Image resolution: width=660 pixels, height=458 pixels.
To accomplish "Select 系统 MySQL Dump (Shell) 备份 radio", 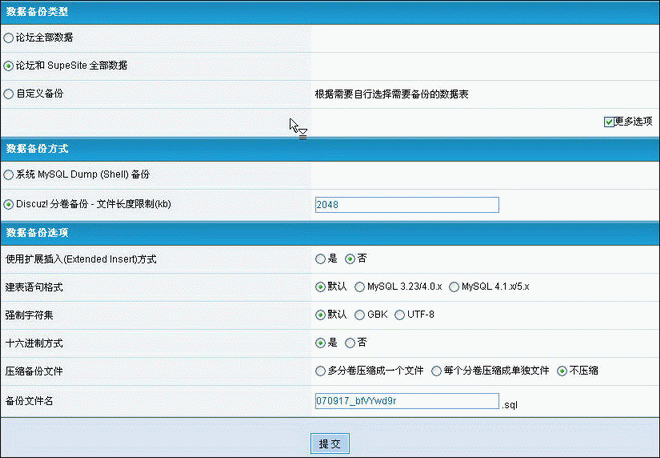I will (x=8, y=175).
